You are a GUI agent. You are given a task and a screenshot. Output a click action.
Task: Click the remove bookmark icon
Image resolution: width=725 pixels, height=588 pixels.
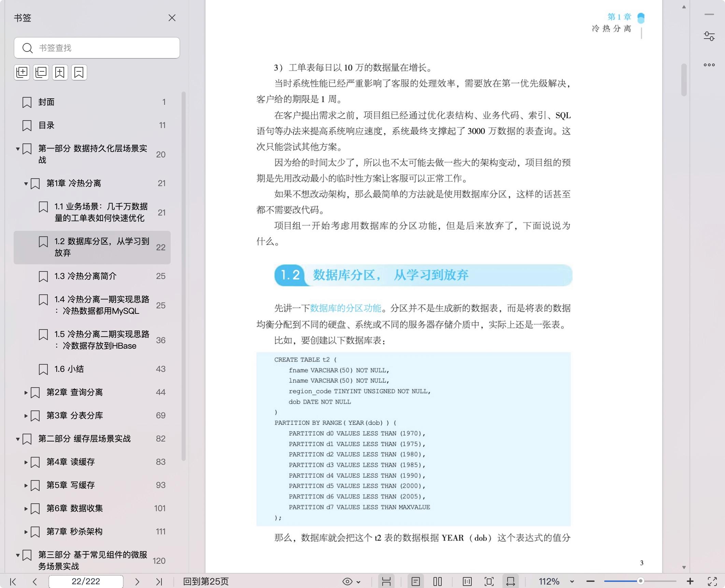(x=79, y=72)
